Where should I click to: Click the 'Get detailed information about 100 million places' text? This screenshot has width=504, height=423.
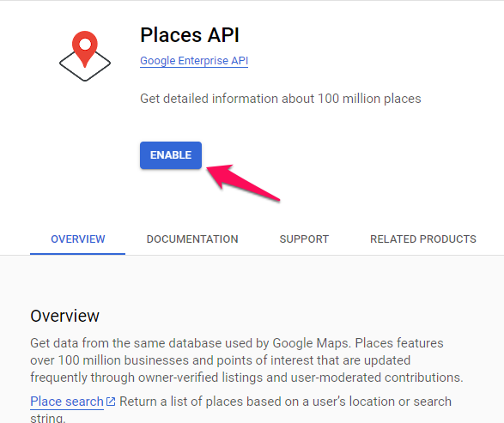tap(280, 99)
